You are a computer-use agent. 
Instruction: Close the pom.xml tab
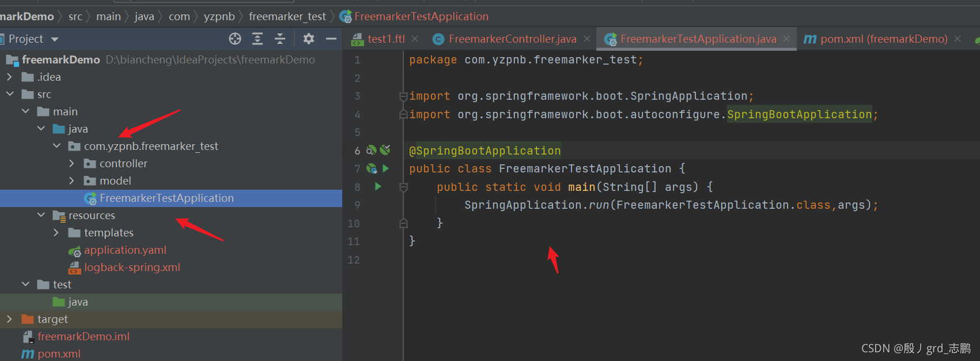[x=958, y=39]
